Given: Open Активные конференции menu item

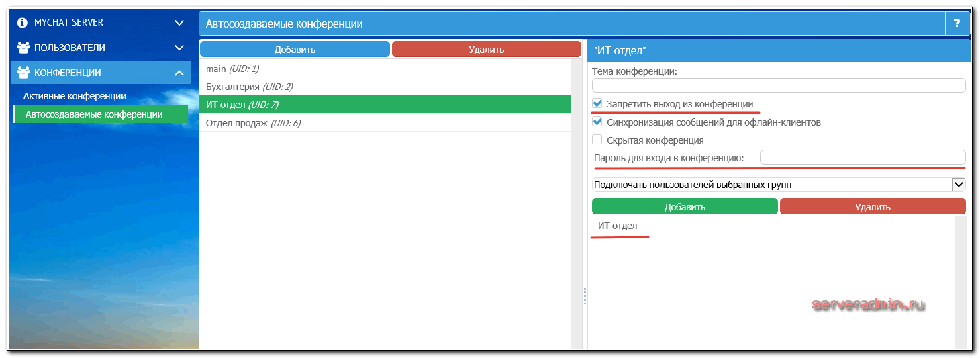Looking at the screenshot, I should (75, 96).
